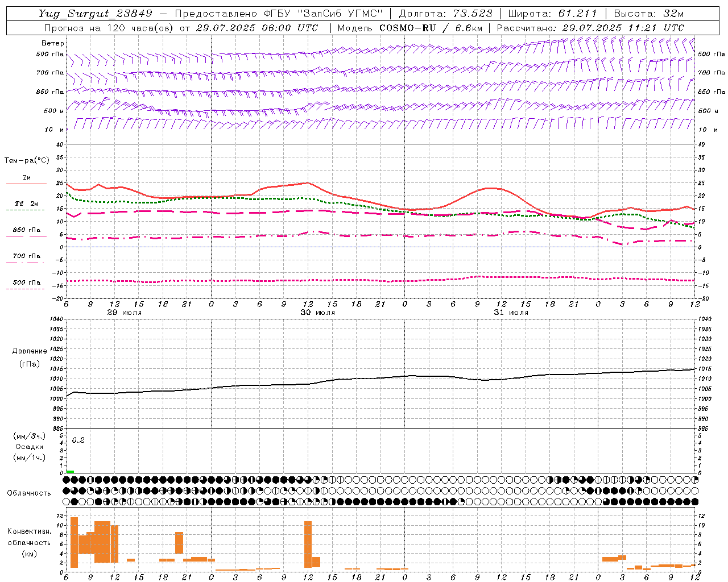Image resolution: width=728 pixels, height=582 pixels.
Task: Click the Широта: 61.211 value
Action: click(x=552, y=14)
